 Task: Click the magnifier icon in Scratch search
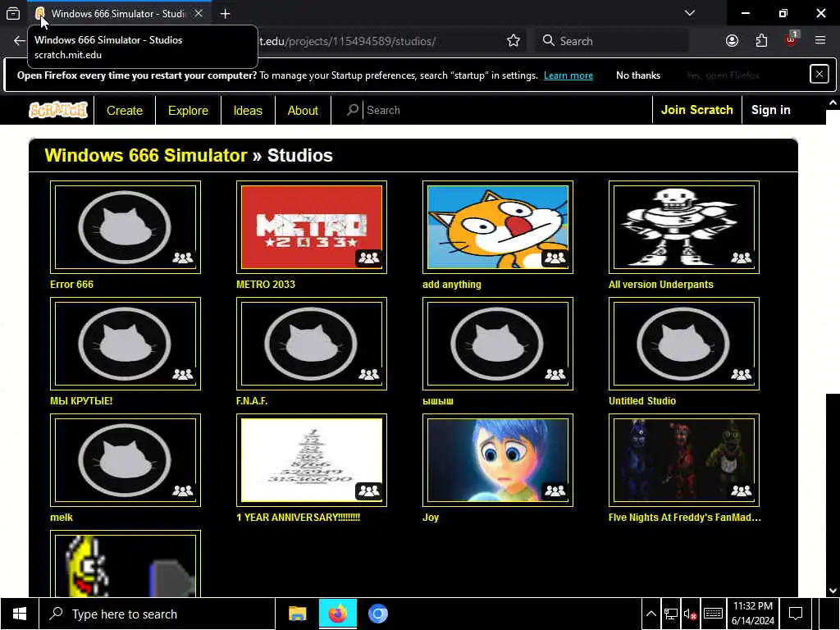click(x=352, y=110)
